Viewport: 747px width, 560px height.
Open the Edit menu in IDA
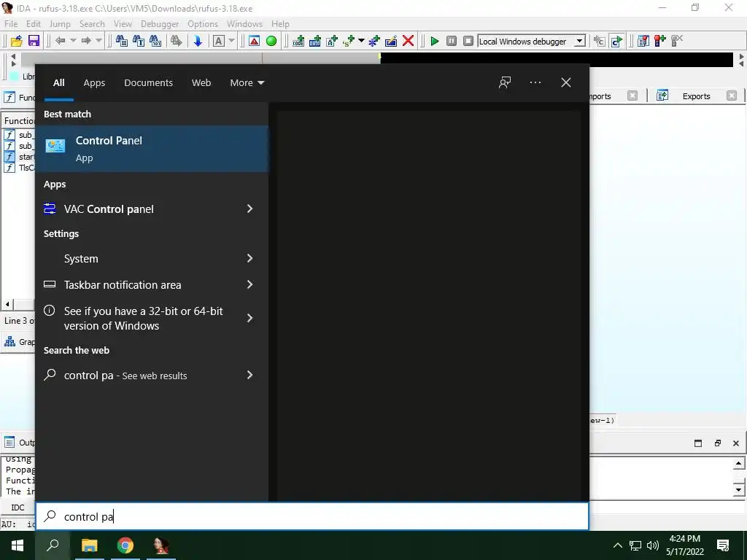(x=34, y=24)
